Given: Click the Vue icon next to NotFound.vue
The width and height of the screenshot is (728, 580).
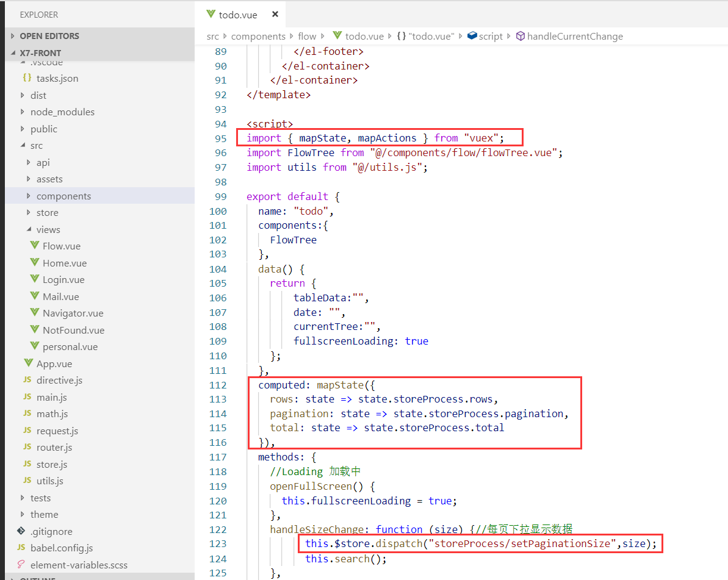Looking at the screenshot, I should click(34, 329).
